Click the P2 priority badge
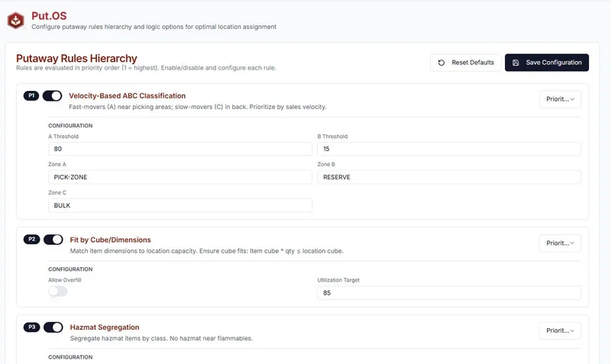The width and height of the screenshot is (611, 364). [x=31, y=239]
